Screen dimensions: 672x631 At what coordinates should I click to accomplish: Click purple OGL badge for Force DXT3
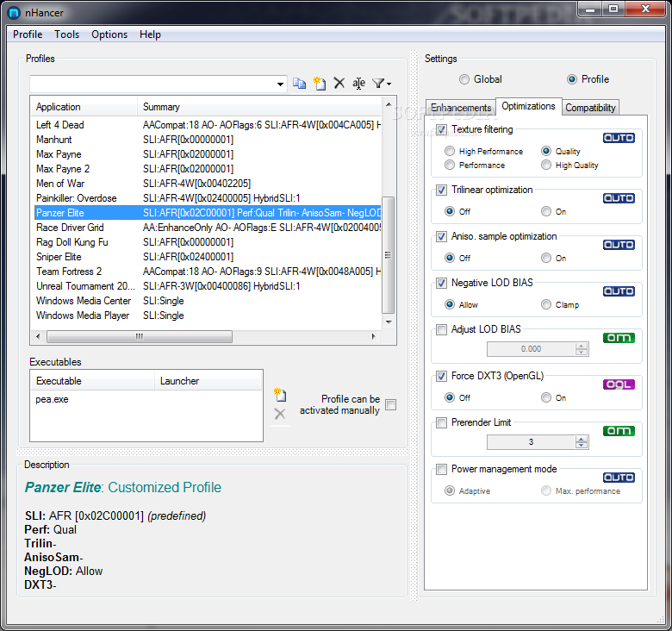619,384
